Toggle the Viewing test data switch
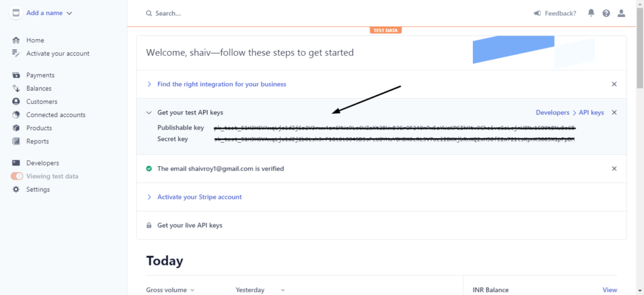This screenshot has width=644, height=295. coord(17,176)
